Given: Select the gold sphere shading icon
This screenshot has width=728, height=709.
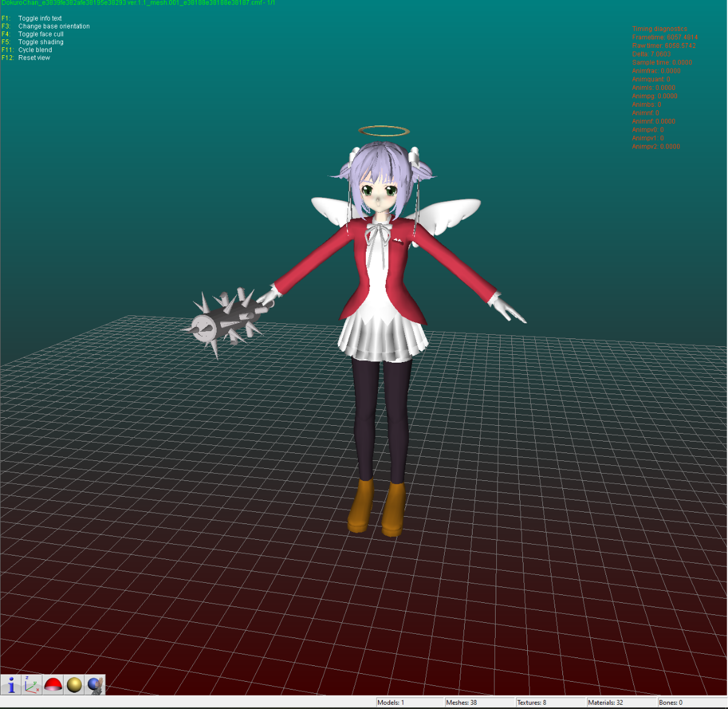Looking at the screenshot, I should [75, 685].
